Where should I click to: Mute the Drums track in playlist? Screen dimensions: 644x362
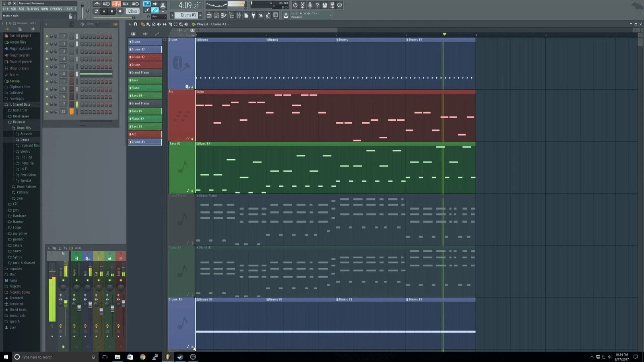tap(192, 87)
